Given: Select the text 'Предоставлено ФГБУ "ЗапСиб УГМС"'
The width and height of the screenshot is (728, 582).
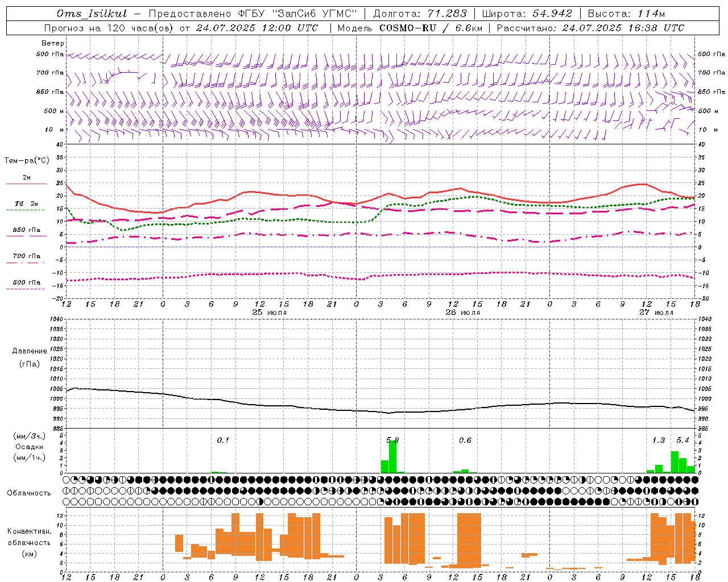Looking at the screenshot, I should click(x=253, y=14).
